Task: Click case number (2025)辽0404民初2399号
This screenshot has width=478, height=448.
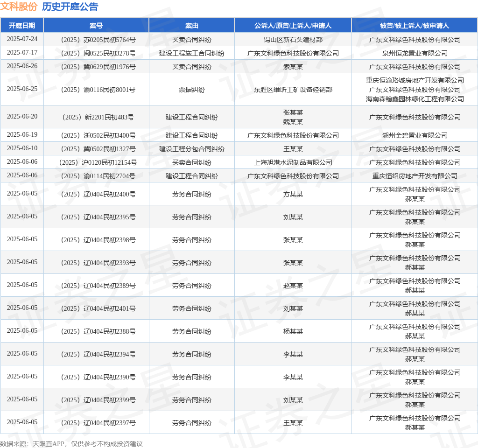Action: click(98, 400)
